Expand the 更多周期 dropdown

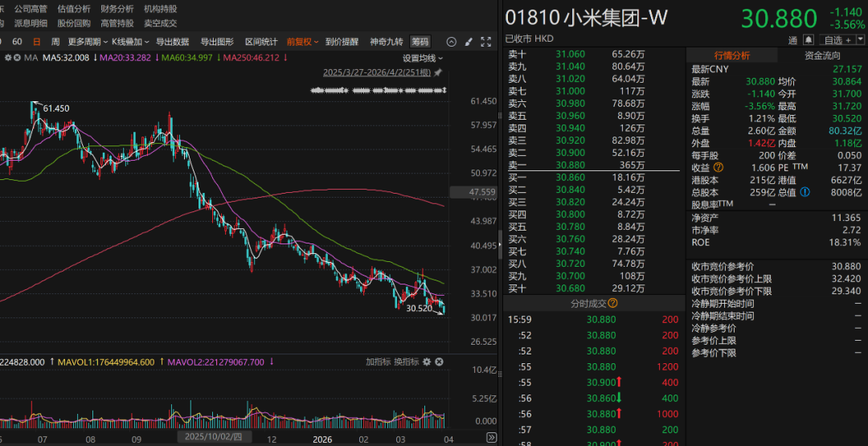[x=87, y=42]
